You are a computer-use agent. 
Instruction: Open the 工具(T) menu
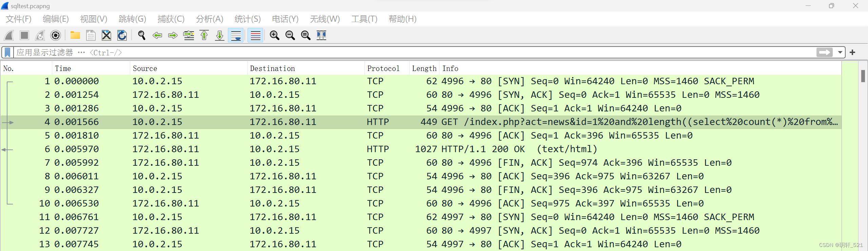364,19
